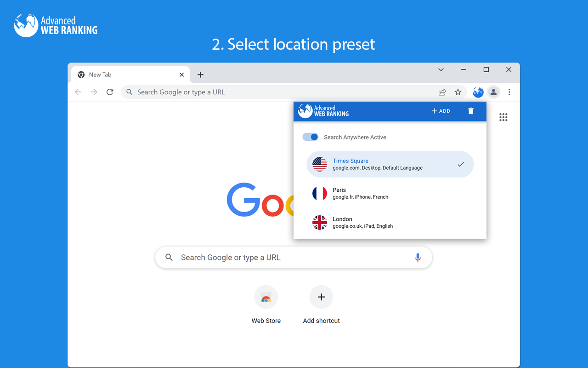
Task: Click the US flag of Times Square preset
Action: coord(320,164)
